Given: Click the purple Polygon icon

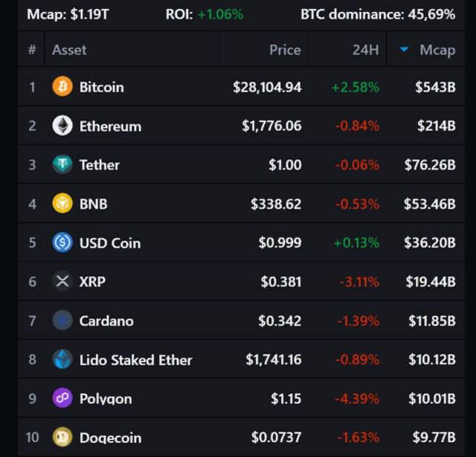Looking at the screenshot, I should click(62, 398).
